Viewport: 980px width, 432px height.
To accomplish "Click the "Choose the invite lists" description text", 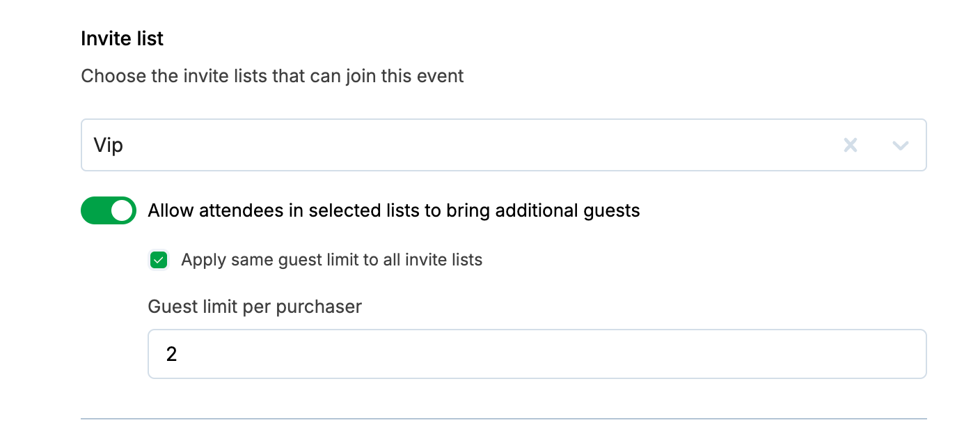I will [x=272, y=75].
